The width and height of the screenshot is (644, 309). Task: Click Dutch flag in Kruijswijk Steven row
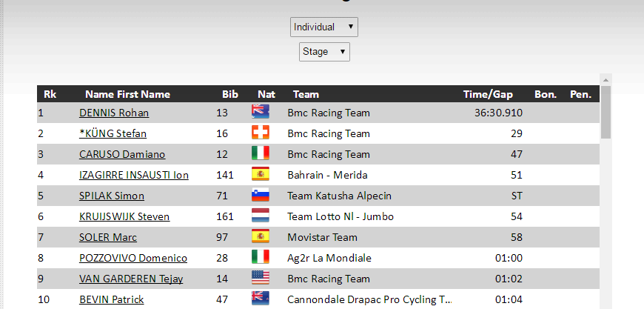click(x=260, y=216)
